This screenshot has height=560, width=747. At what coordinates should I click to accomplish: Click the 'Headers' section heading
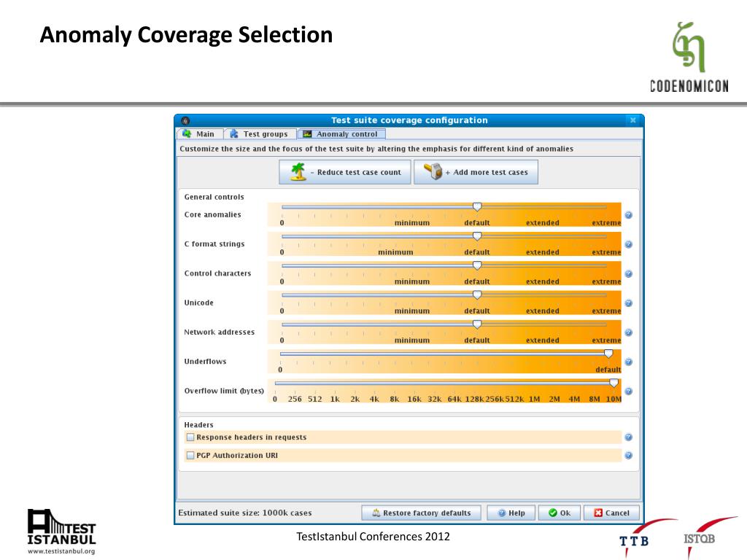(198, 425)
